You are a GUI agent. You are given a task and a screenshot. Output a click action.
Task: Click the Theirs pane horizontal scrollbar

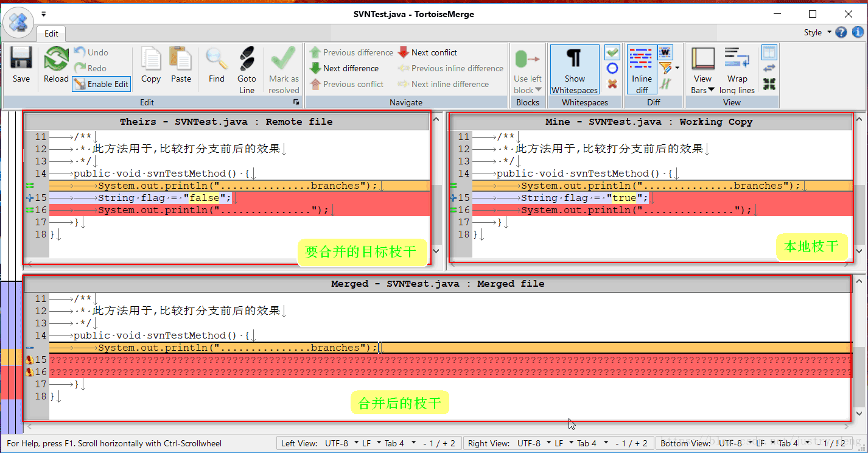(226, 263)
